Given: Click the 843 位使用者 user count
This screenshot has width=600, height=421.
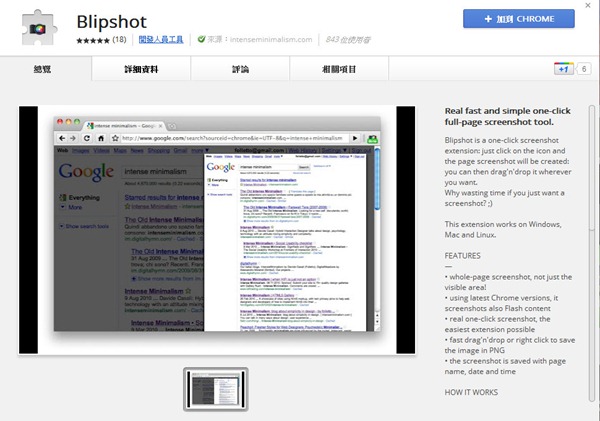Looking at the screenshot, I should click(x=347, y=39).
